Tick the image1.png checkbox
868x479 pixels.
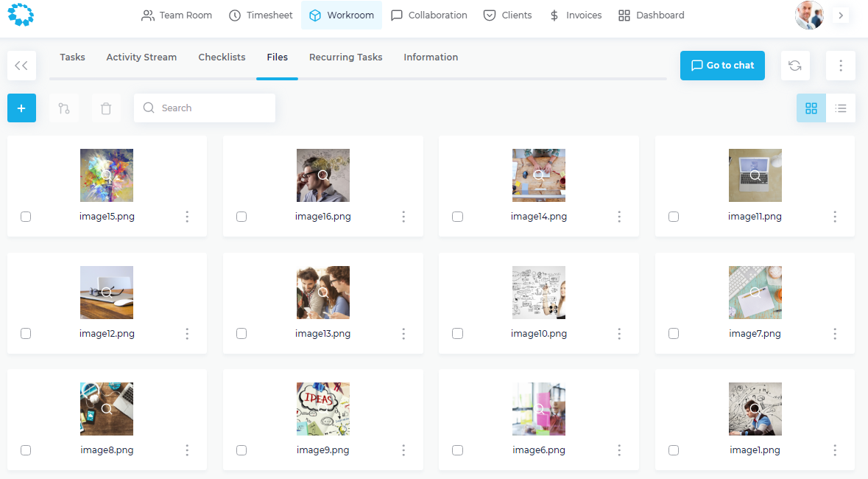pyautogui.click(x=674, y=450)
